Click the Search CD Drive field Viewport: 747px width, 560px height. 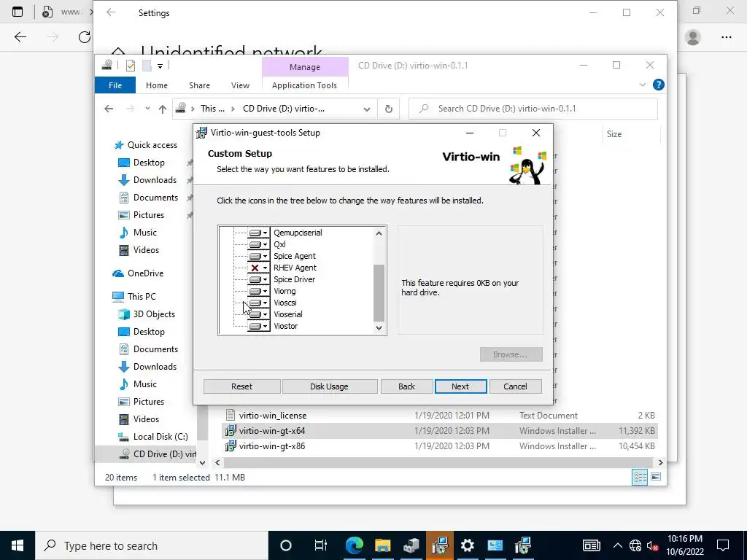click(533, 109)
